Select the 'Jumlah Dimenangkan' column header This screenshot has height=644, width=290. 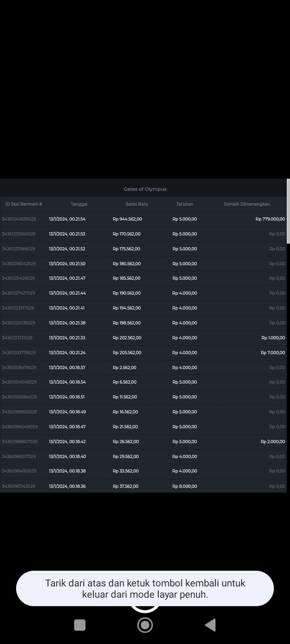pyautogui.click(x=246, y=204)
